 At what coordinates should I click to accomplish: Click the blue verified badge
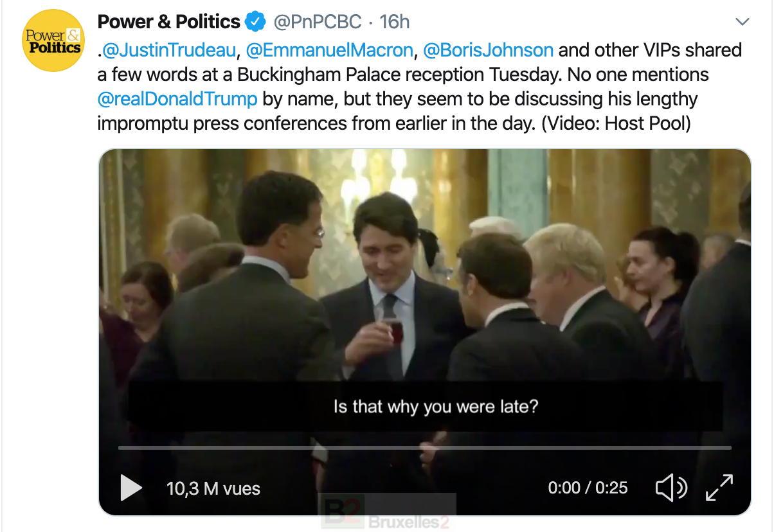[255, 22]
